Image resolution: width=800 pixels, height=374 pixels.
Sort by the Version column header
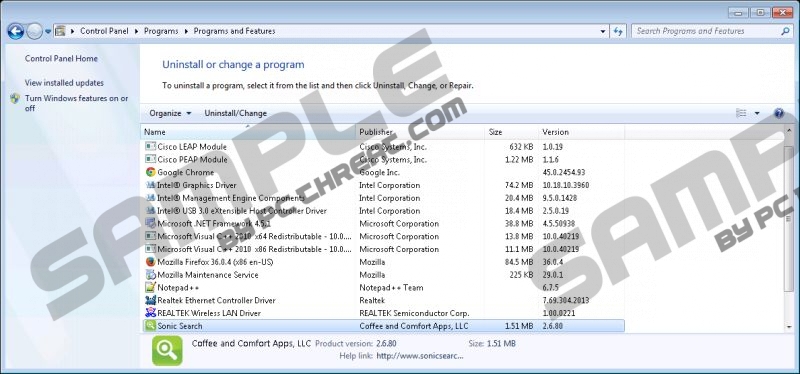[x=581, y=132]
